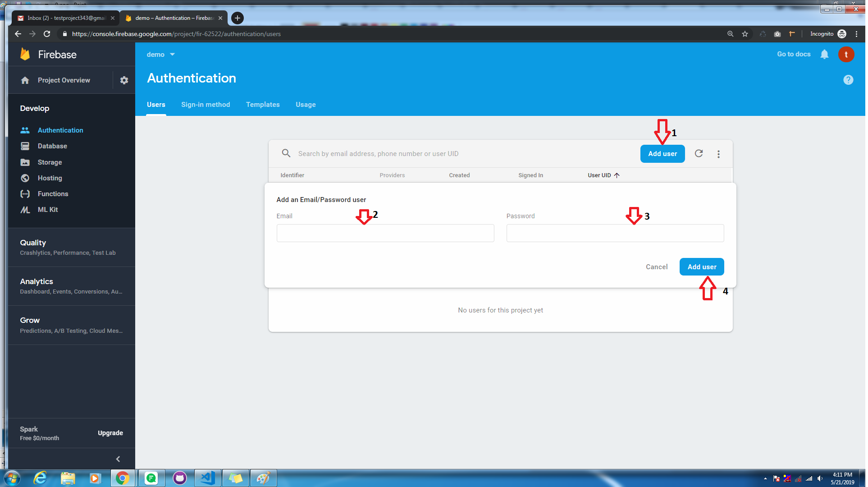Click the Go to docs link
868x487 pixels.
[x=794, y=54]
